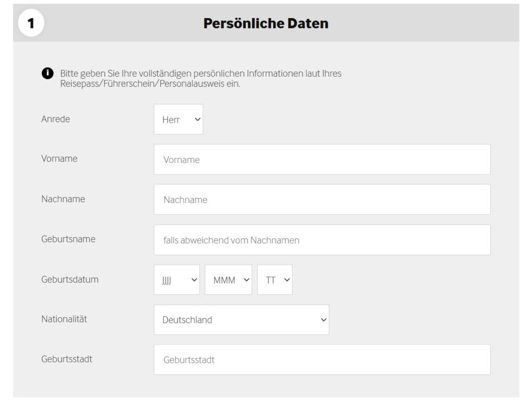This screenshot has height=409, width=532.
Task: Click the Nationalität field label
Action: 64,319
